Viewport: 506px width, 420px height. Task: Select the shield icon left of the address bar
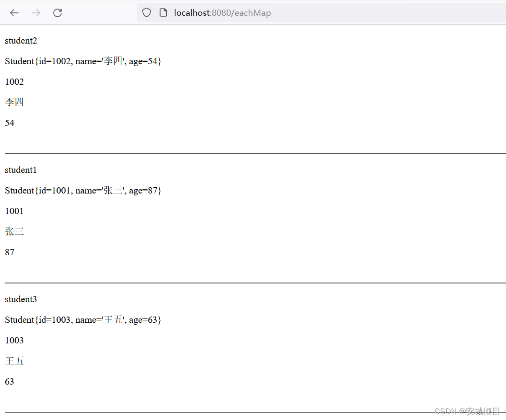(x=147, y=12)
